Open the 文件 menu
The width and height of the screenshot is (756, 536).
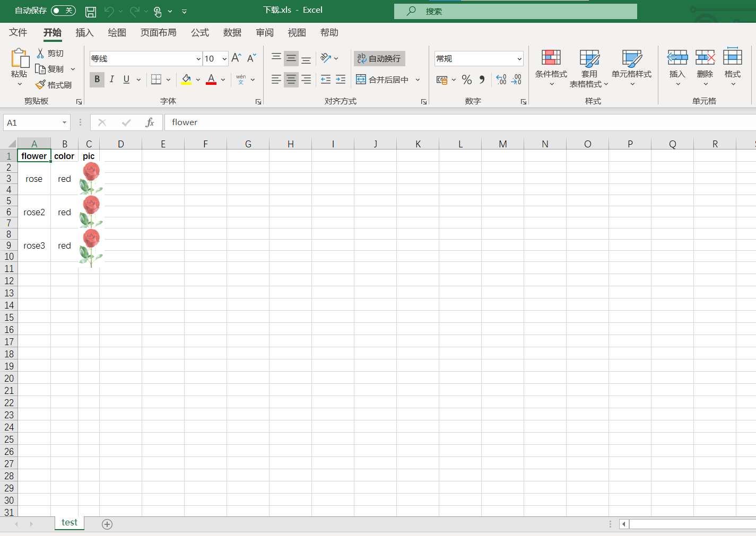point(18,32)
